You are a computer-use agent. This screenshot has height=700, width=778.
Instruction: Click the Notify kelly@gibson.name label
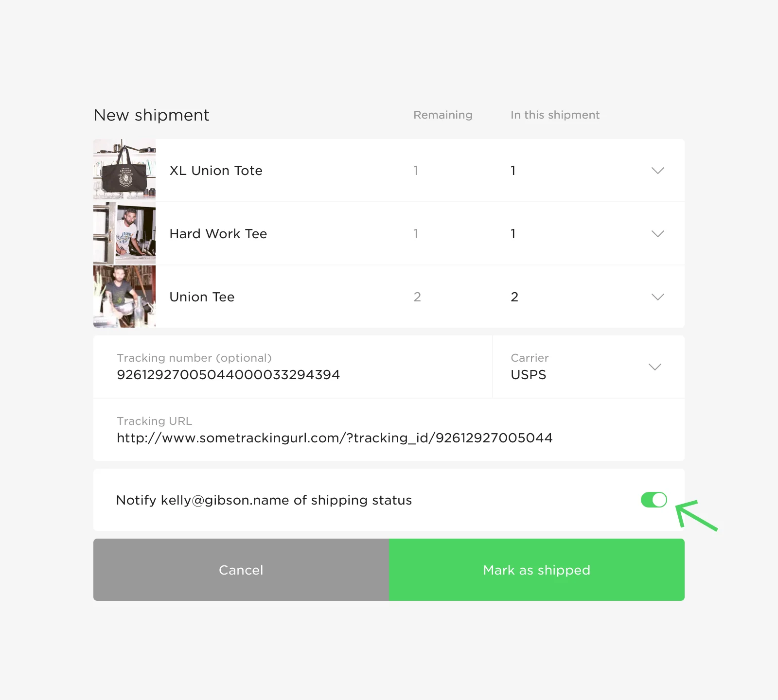coord(264,500)
